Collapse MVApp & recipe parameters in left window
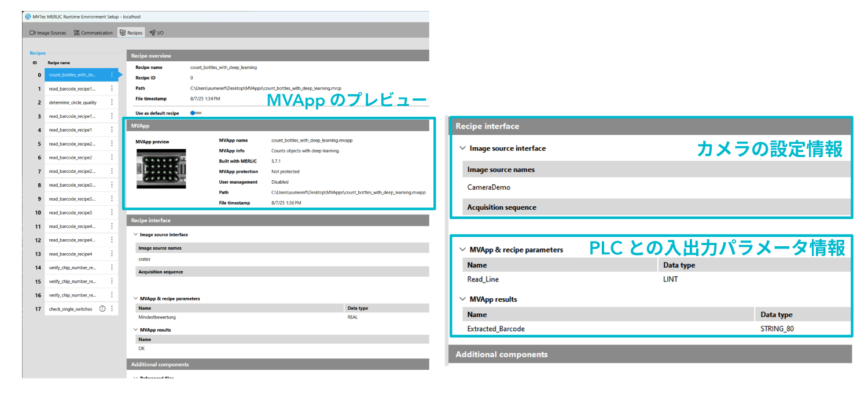The width and height of the screenshot is (868, 393). (135, 299)
